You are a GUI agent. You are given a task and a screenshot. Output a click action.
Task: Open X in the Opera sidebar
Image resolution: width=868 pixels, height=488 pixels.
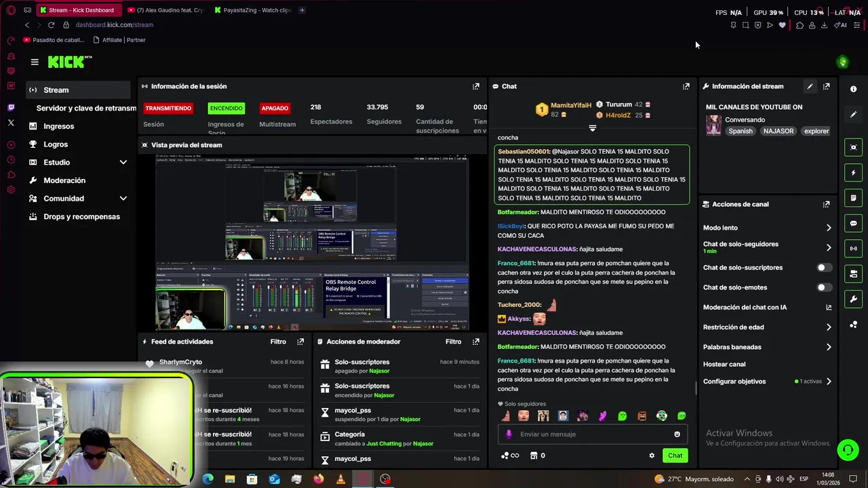click(x=11, y=123)
